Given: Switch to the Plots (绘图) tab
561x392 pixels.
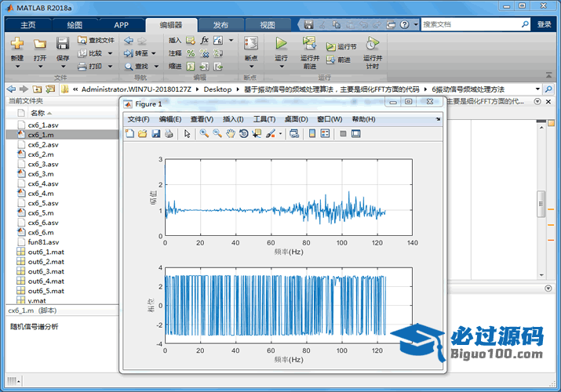Looking at the screenshot, I should click(75, 25).
